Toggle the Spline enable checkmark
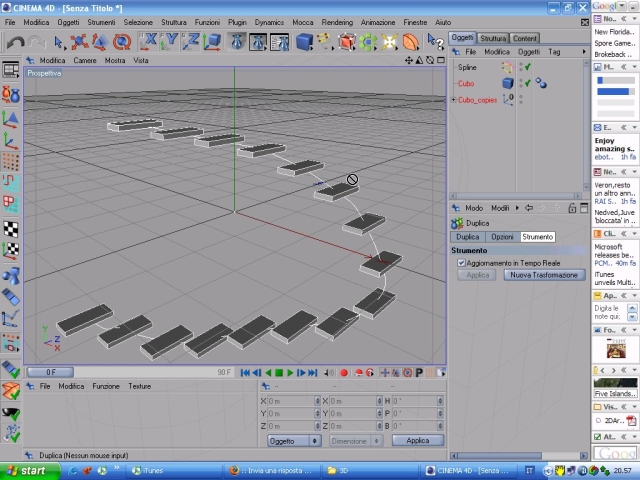The width and height of the screenshot is (640, 480). (528, 67)
